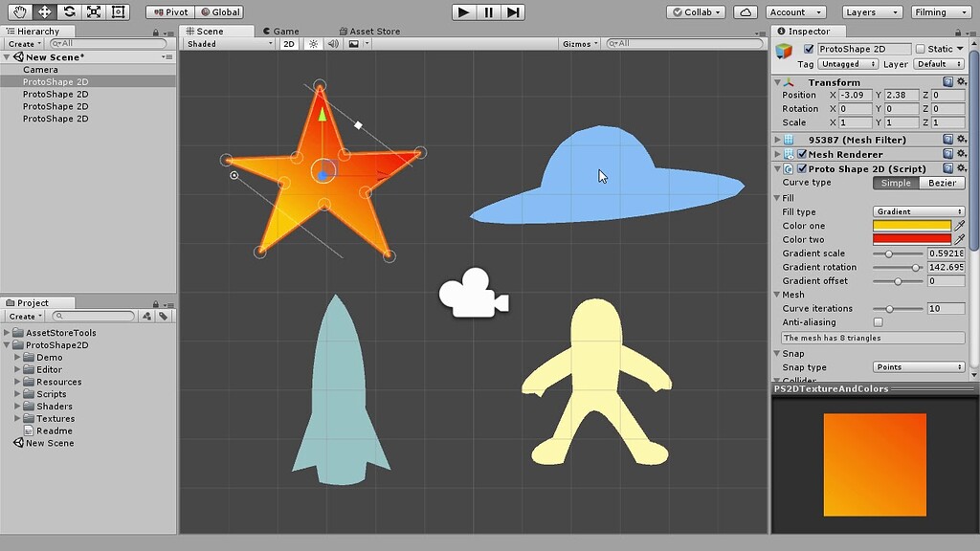Click Create in the Hierarchy panel

(x=21, y=43)
